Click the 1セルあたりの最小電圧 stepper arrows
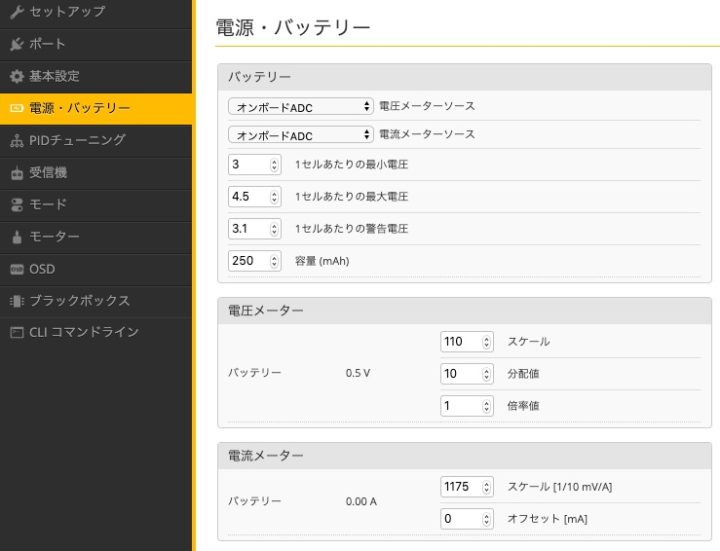This screenshot has height=551, width=720. [x=275, y=164]
